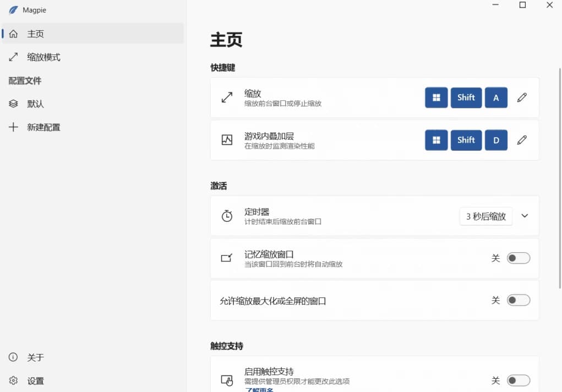Turn on 允许缩放最大化或全屏的窗口
This screenshot has width=562, height=392.
tap(518, 300)
